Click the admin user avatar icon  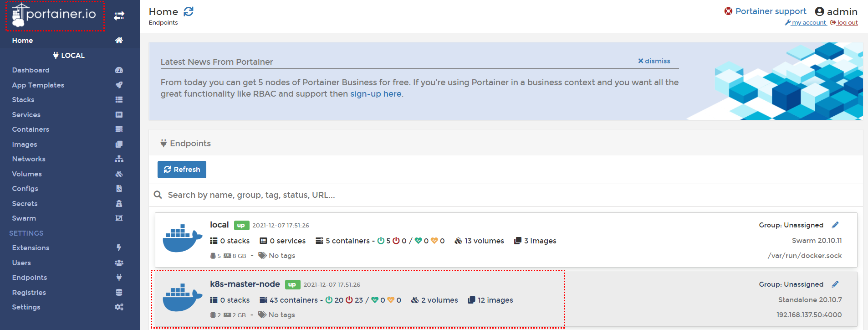tap(820, 11)
